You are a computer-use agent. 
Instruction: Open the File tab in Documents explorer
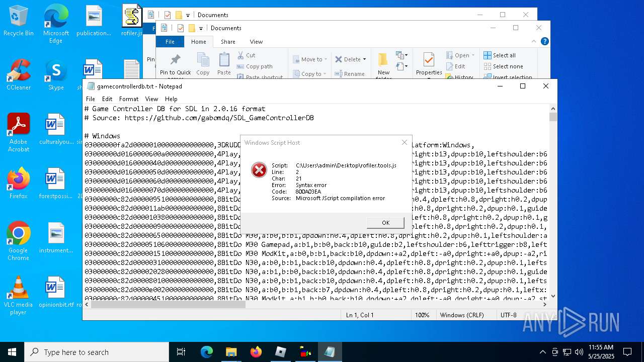(170, 42)
